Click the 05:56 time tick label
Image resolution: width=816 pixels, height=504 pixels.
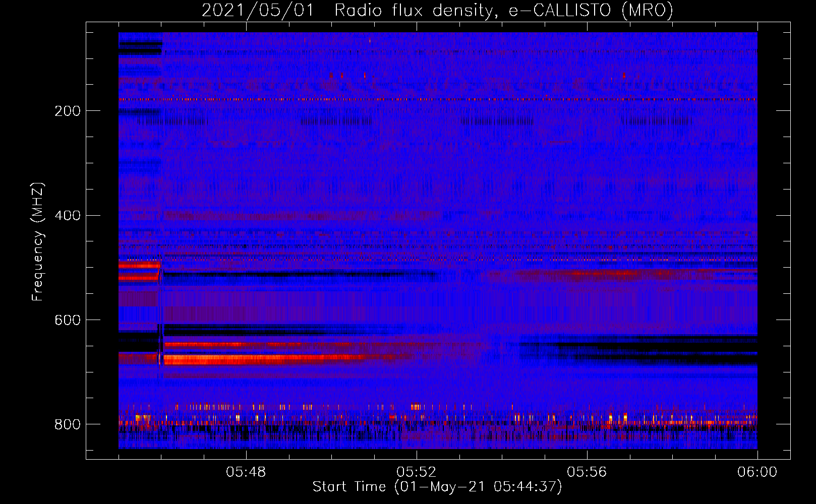click(x=587, y=472)
